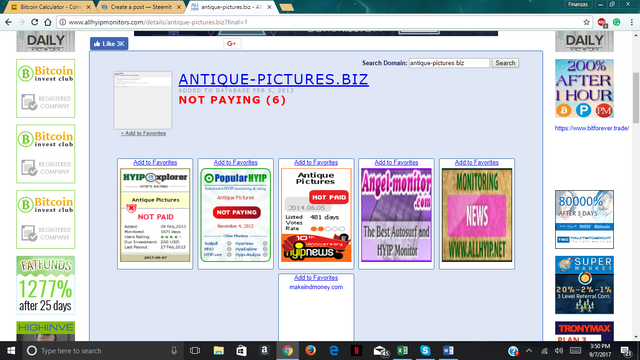This screenshot has height=360, width=640.
Task: Open Task View on taskbar
Action: pos(195,351)
